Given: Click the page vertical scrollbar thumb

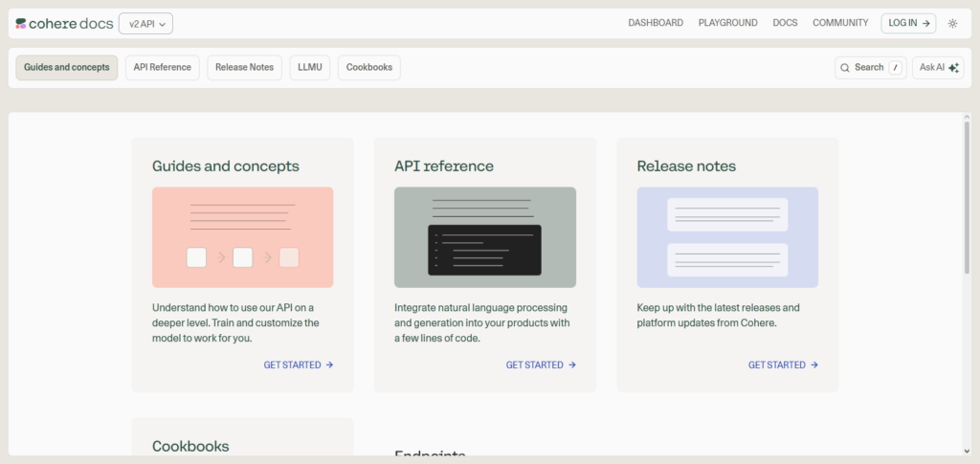Looking at the screenshot, I should pyautogui.click(x=967, y=197).
